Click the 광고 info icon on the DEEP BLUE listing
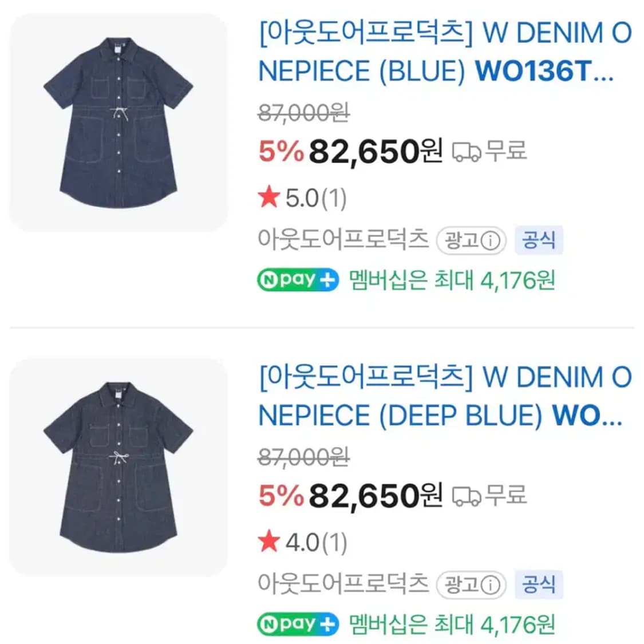Screen dimensions: 644x644 [492, 586]
